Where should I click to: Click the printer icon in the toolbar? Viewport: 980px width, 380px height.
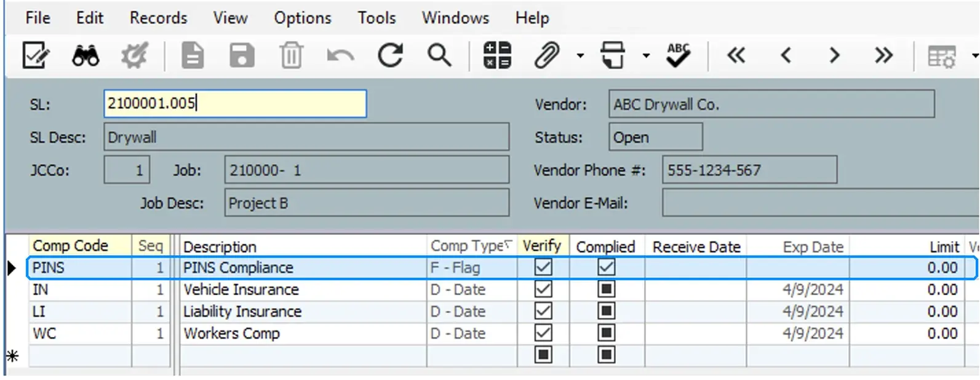point(613,55)
